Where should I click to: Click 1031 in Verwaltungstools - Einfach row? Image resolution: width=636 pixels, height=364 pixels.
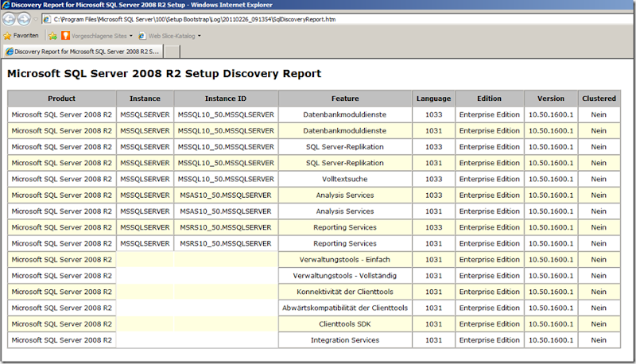433,259
